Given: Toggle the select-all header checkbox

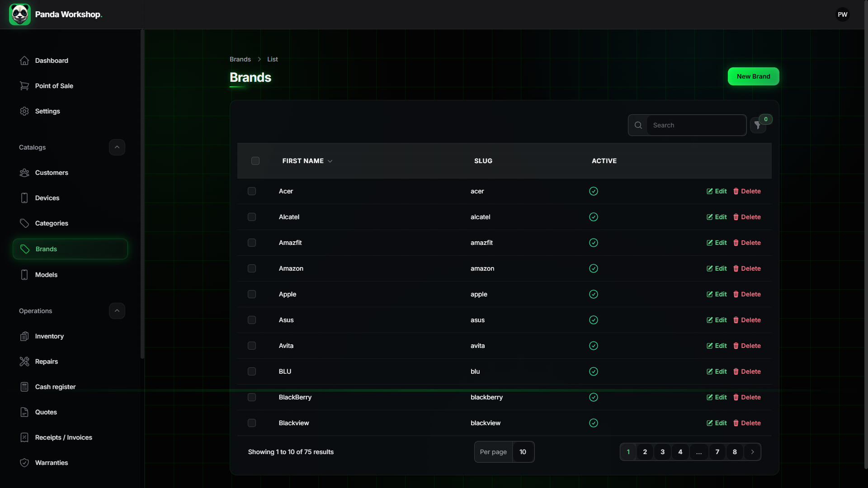Looking at the screenshot, I should click(255, 161).
